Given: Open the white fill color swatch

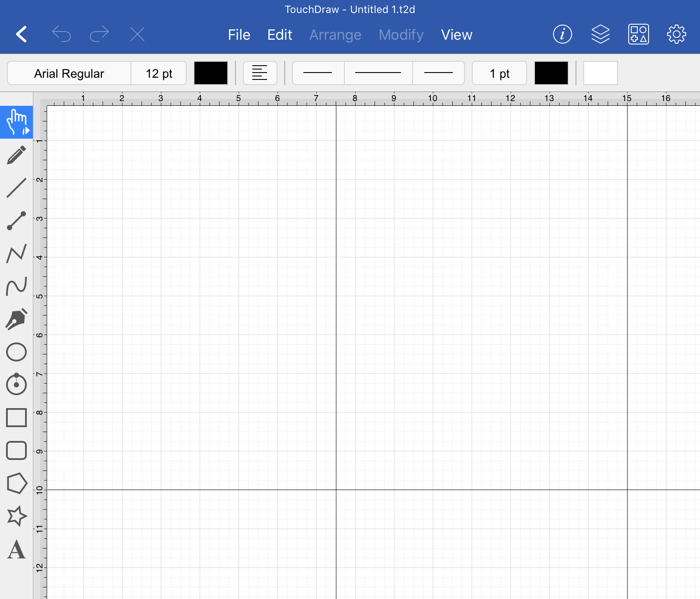Looking at the screenshot, I should click(601, 73).
